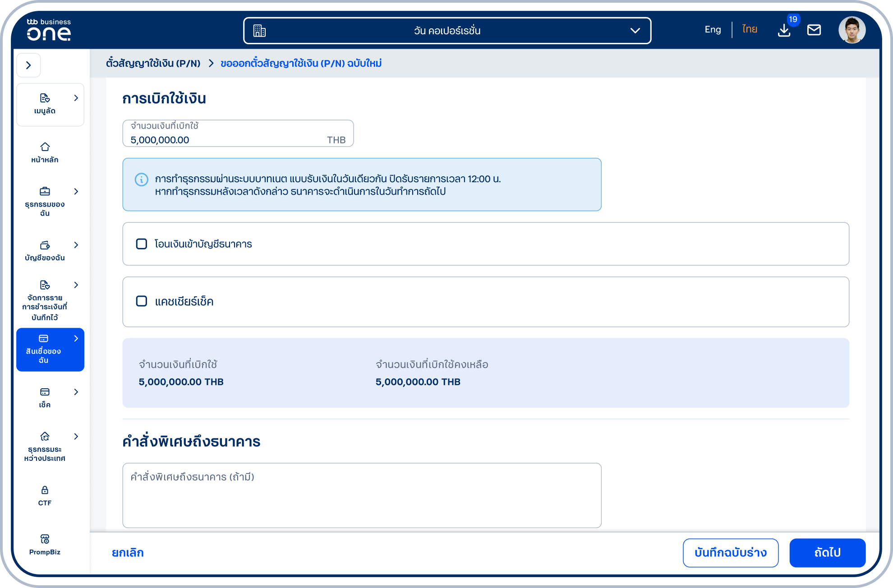Open the user profile avatar
The height and width of the screenshot is (588, 893).
852,30
